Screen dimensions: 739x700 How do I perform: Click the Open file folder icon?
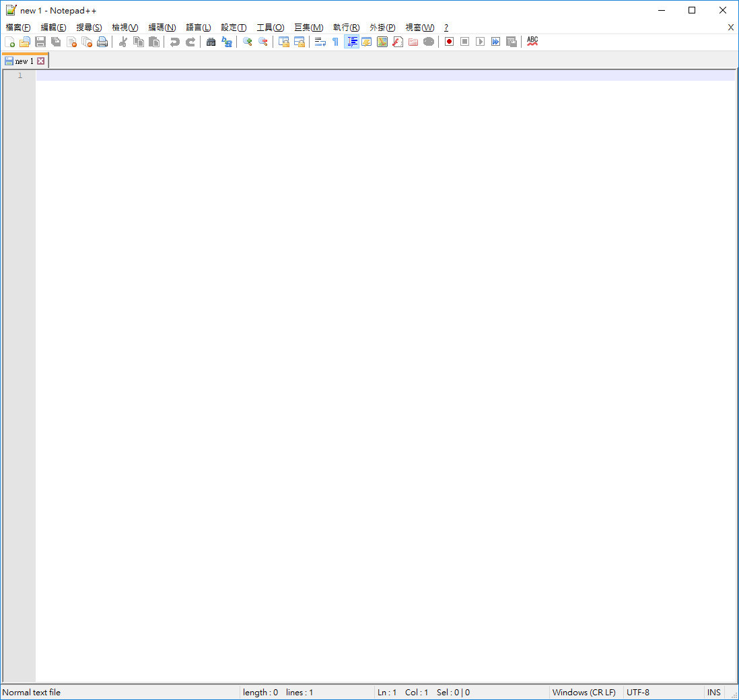[25, 42]
